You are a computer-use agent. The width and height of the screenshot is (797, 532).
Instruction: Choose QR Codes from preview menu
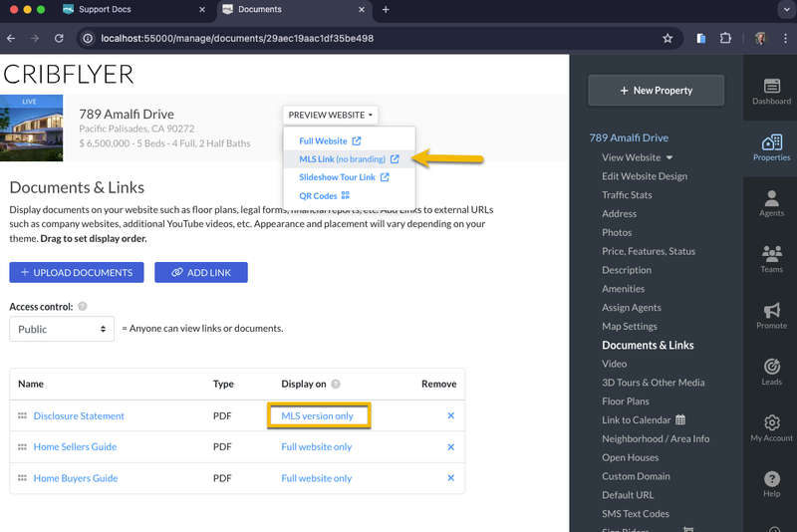(325, 195)
